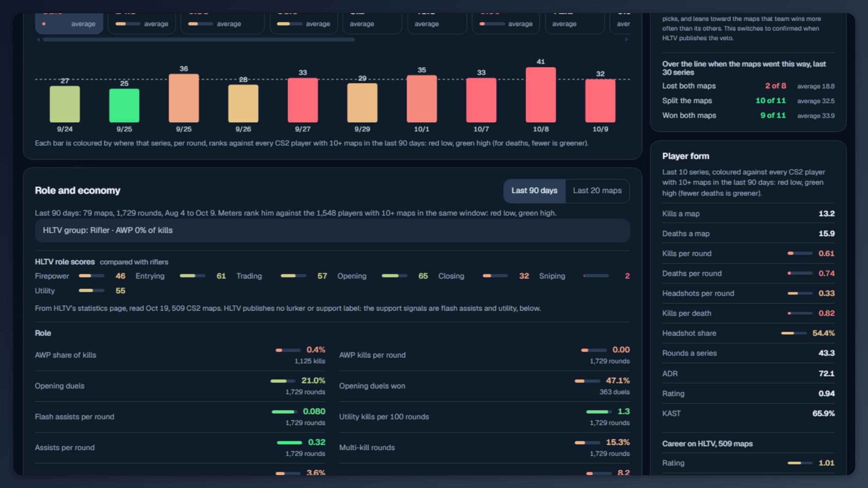Switch to the Last 90 days tab
The width and height of the screenshot is (868, 488).
(534, 190)
